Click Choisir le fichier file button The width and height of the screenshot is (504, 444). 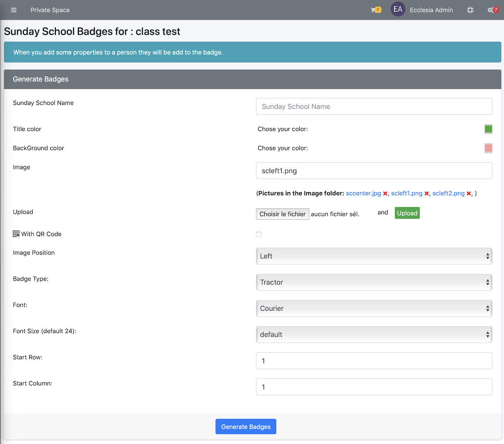point(282,214)
